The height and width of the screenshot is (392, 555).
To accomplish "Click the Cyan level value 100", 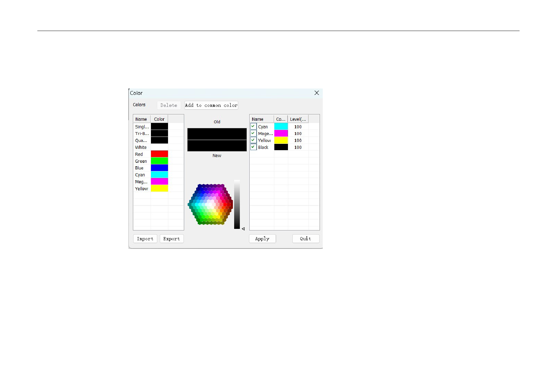I will click(298, 127).
